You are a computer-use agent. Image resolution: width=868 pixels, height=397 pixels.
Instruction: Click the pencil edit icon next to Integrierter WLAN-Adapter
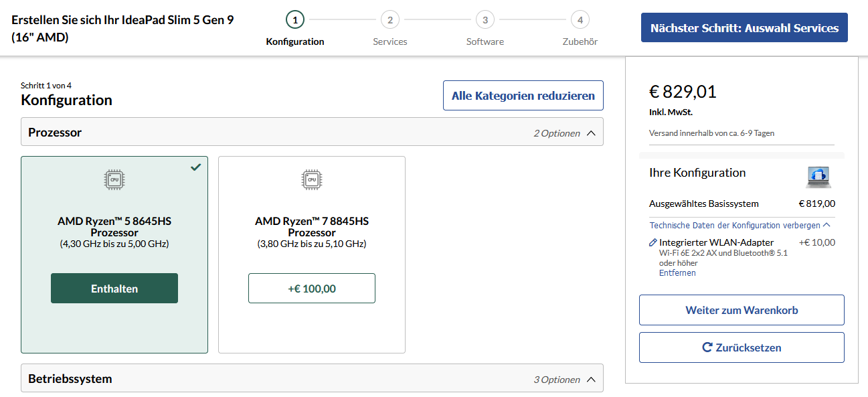653,242
